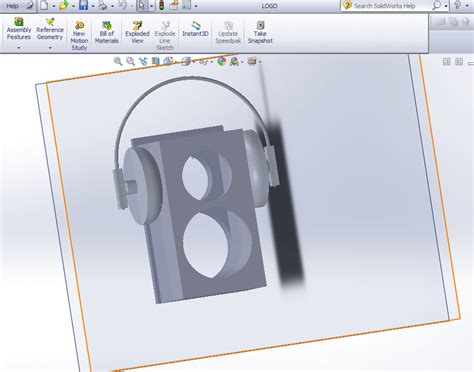The width and height of the screenshot is (474, 372).
Task: Click the Open folder icon
Action: pos(64,5)
